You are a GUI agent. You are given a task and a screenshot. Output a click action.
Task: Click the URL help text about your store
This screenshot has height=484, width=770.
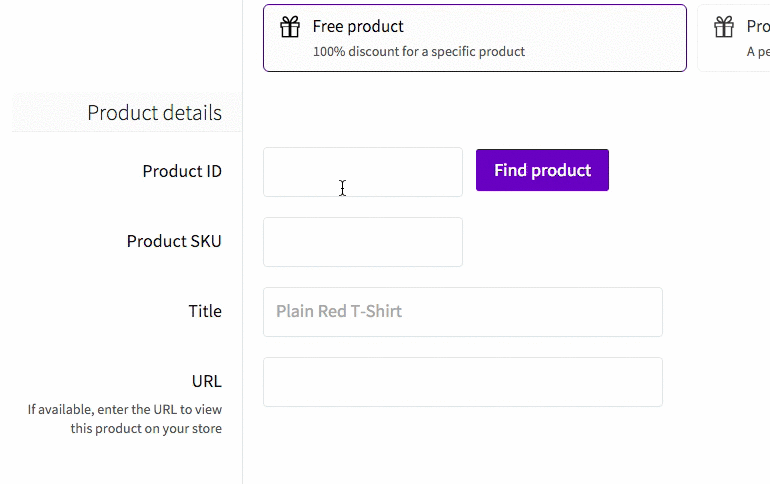coord(125,419)
